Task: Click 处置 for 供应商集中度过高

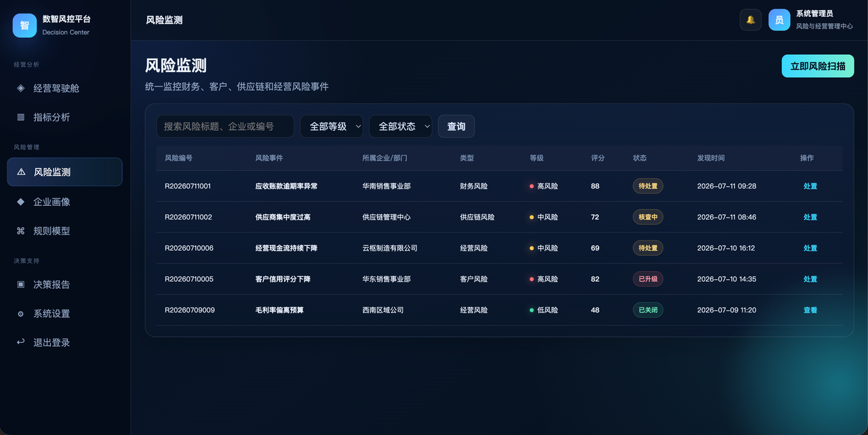Action: click(x=810, y=217)
